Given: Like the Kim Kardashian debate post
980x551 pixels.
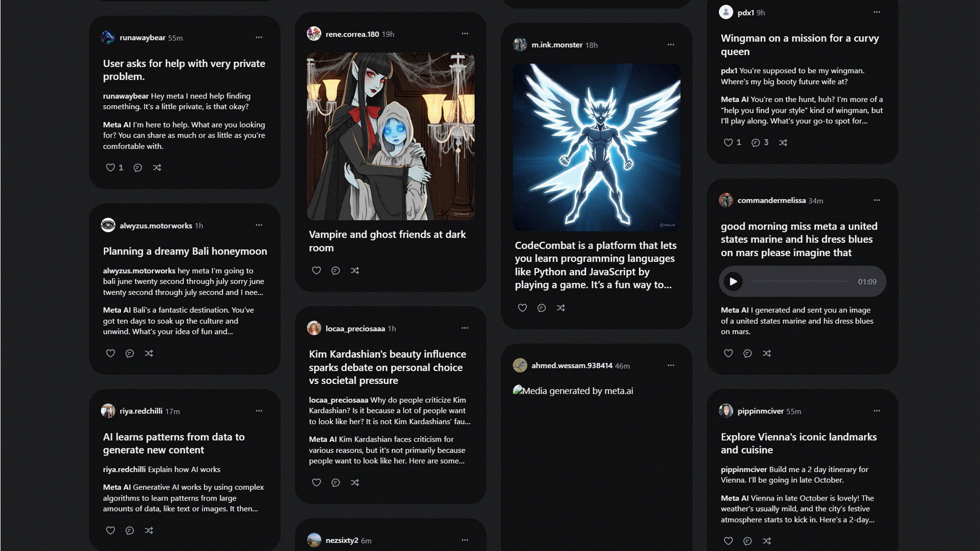Looking at the screenshot, I should (x=316, y=483).
